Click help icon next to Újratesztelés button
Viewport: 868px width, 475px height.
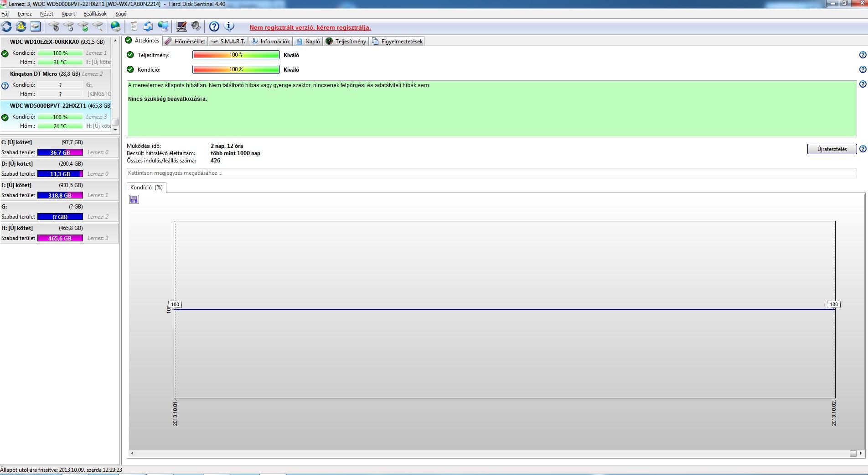(863, 149)
